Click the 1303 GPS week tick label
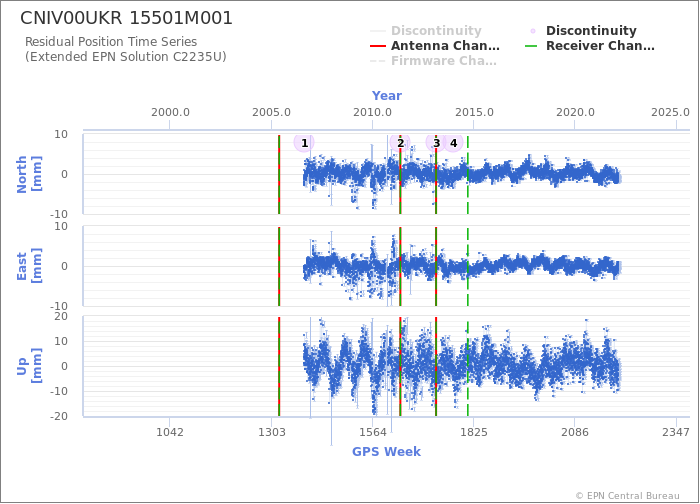Viewport: 700px width, 504px height. pyautogui.click(x=271, y=432)
